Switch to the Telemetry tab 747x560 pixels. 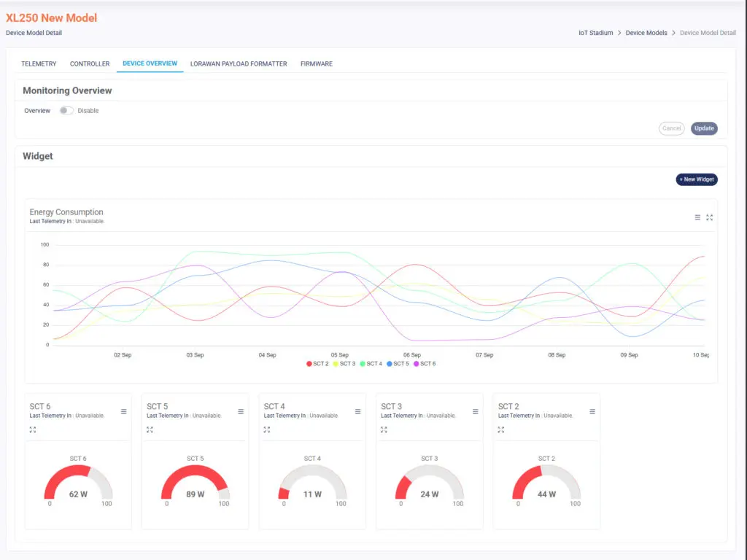(x=39, y=64)
